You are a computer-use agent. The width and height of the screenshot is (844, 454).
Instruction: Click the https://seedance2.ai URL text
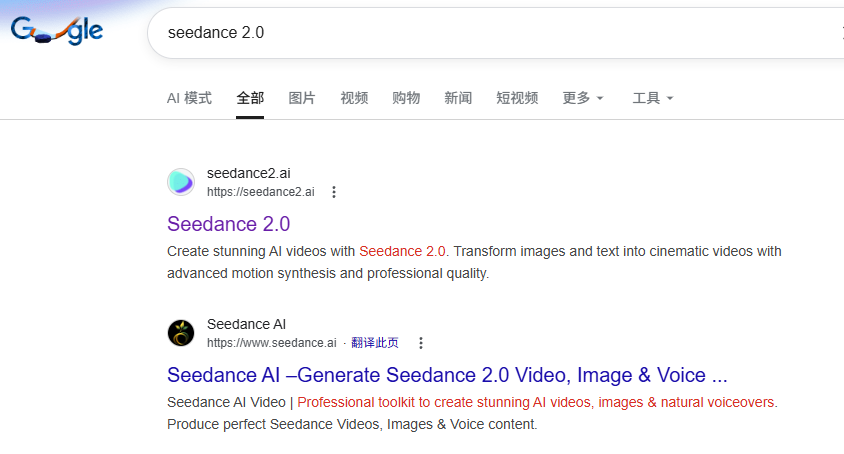click(x=261, y=192)
